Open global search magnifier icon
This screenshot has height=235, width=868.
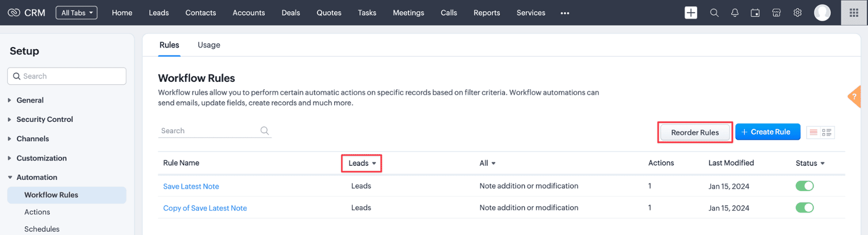tap(714, 12)
